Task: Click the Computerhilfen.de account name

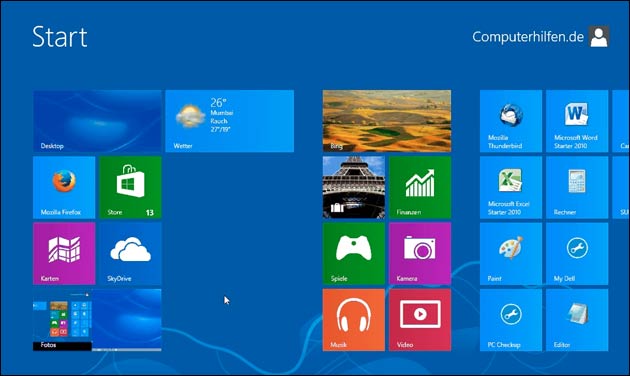Action: [x=528, y=37]
